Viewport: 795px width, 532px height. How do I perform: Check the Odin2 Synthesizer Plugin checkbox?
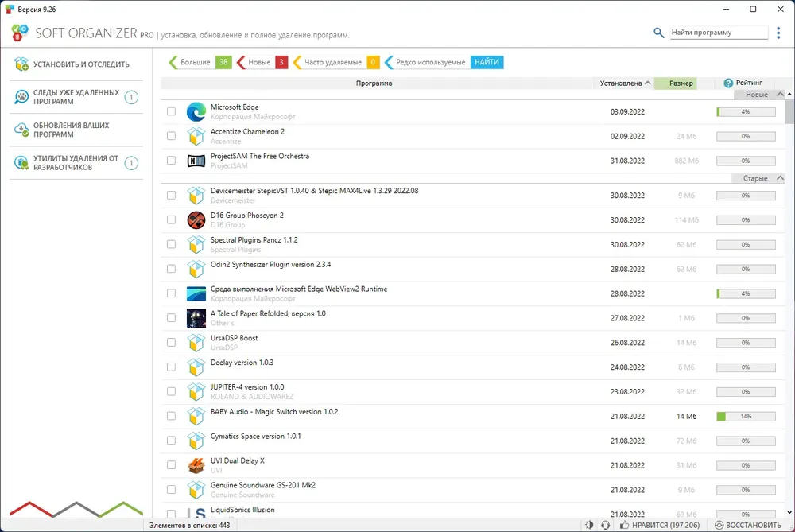[172, 269]
